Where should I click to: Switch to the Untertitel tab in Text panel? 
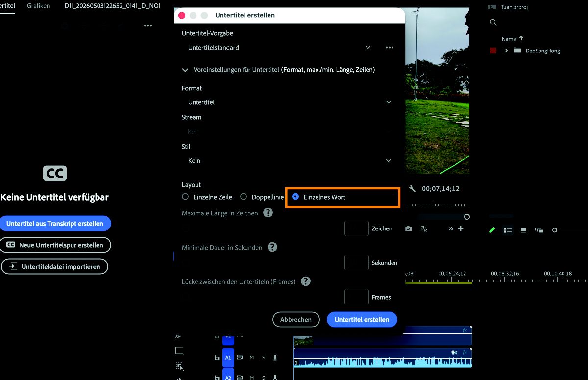[7, 6]
